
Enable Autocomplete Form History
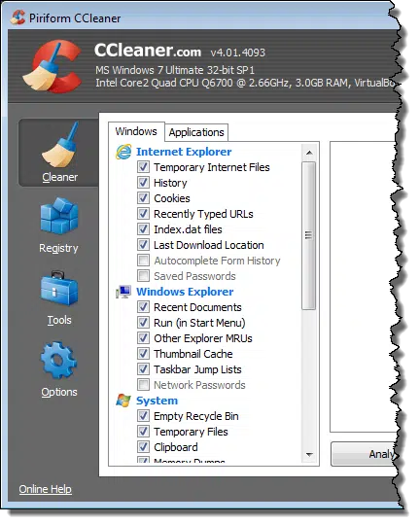[x=143, y=261]
